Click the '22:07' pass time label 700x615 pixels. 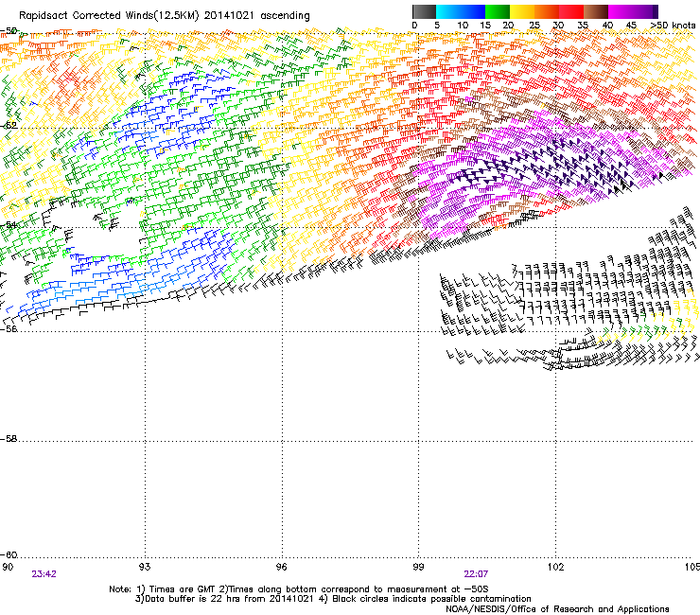pos(476,574)
